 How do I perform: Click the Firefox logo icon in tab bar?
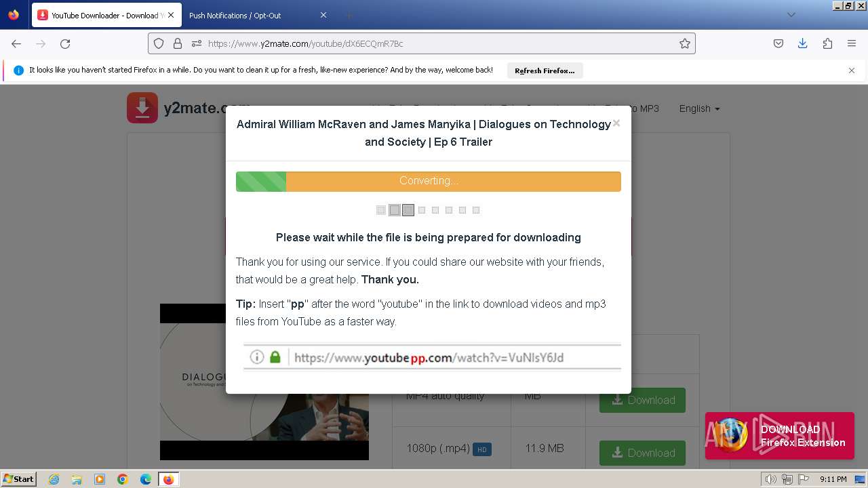pos(14,15)
